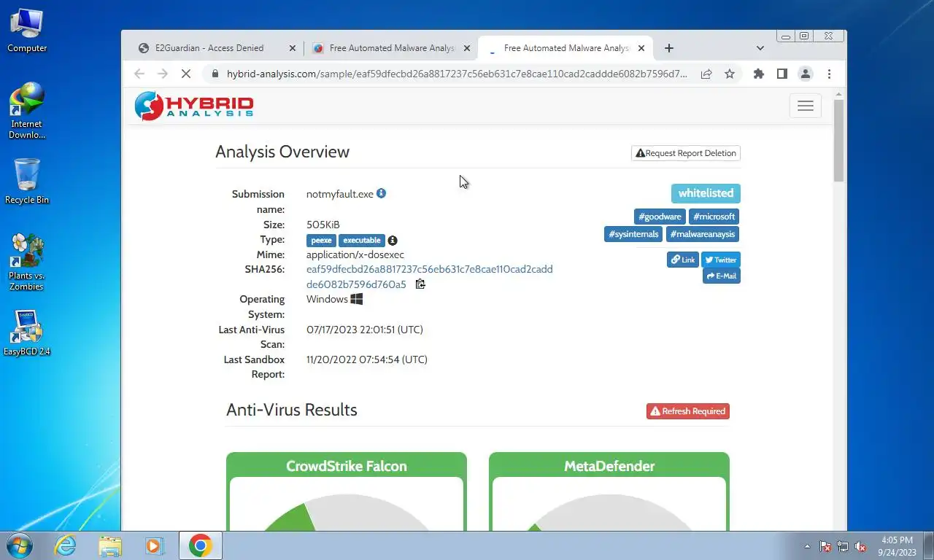The width and height of the screenshot is (934, 560).
Task: Stop page loading with X button
Action: (x=186, y=74)
